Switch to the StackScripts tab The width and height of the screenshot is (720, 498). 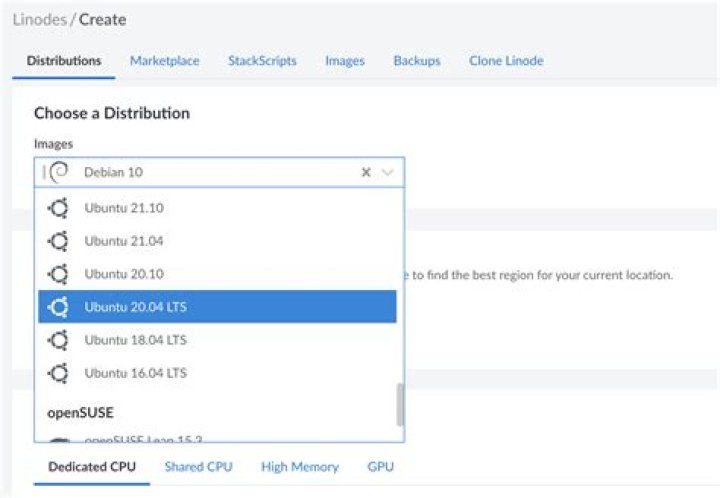click(262, 61)
